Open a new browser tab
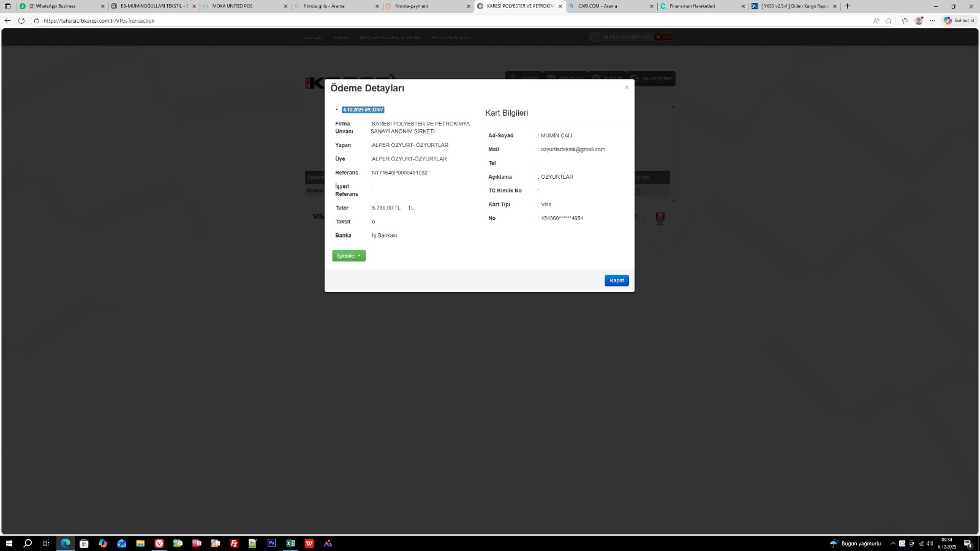 [x=848, y=6]
